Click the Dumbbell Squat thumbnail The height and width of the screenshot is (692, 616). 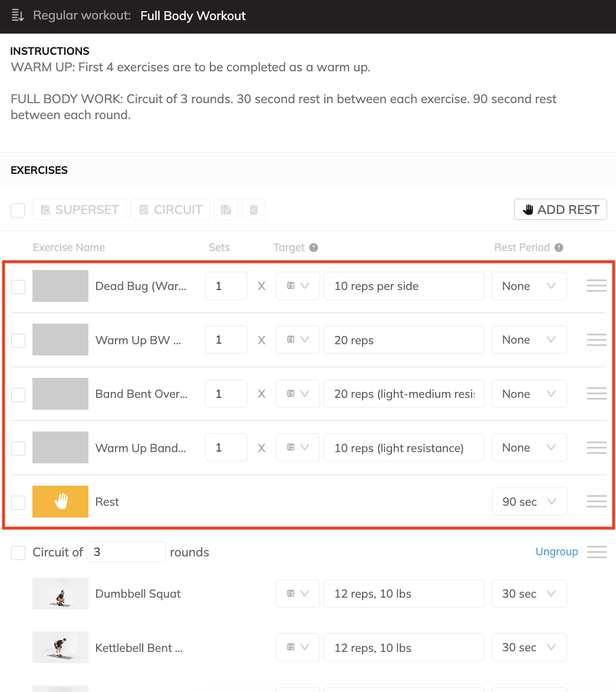(61, 594)
